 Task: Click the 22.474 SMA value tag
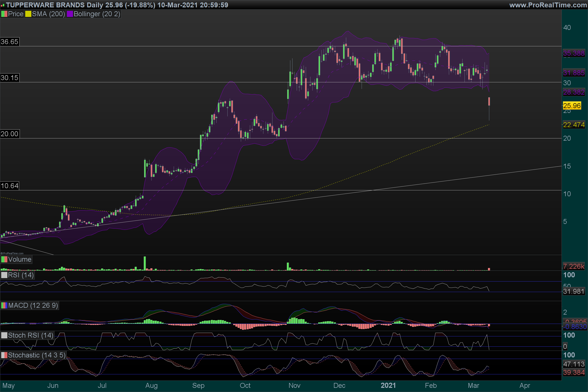(574, 125)
